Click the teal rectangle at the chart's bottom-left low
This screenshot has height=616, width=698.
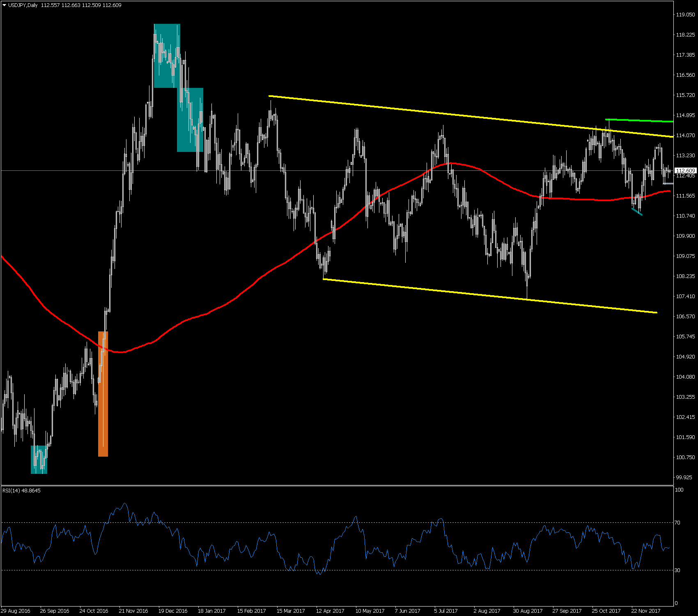[x=39, y=460]
